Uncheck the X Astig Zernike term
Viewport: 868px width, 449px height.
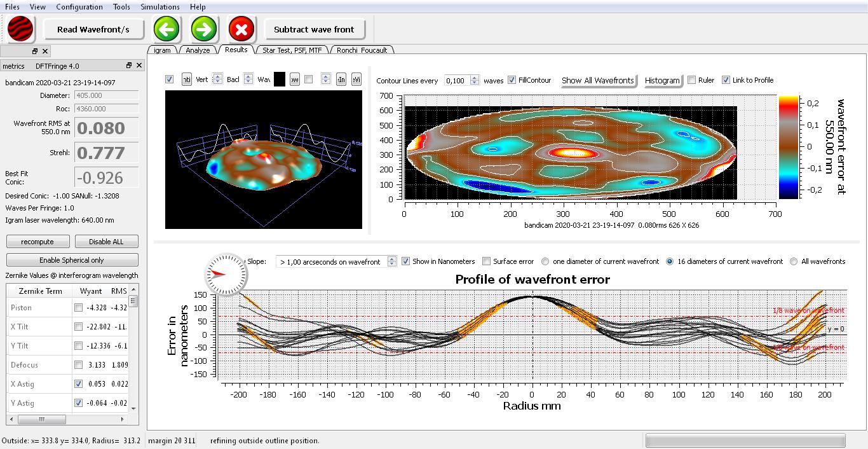coord(78,384)
